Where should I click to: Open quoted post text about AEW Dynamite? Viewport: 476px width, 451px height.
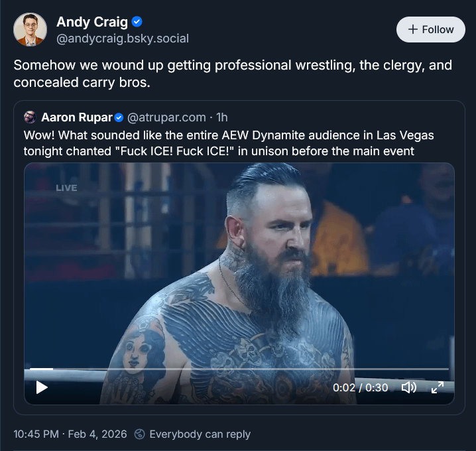(x=229, y=143)
